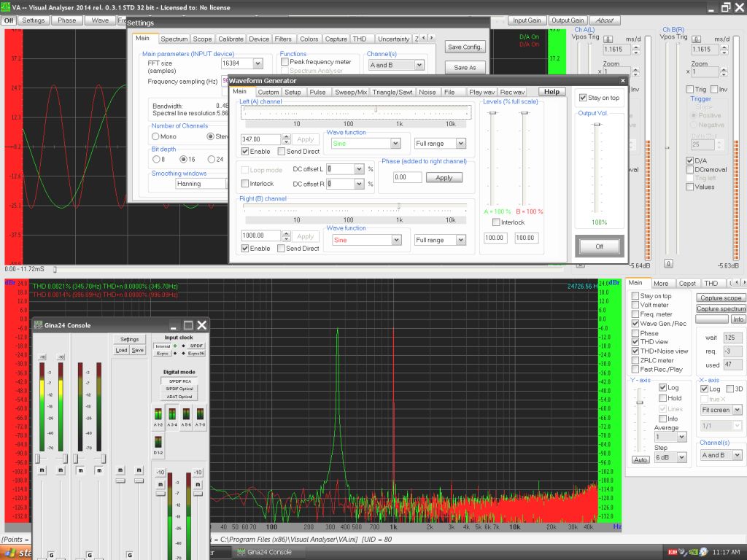Open the Settings Channel(s) 'A and B' dropdown

click(419, 65)
